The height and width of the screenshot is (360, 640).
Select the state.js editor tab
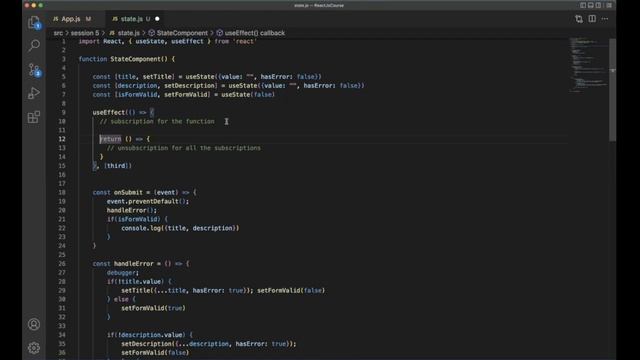click(131, 19)
